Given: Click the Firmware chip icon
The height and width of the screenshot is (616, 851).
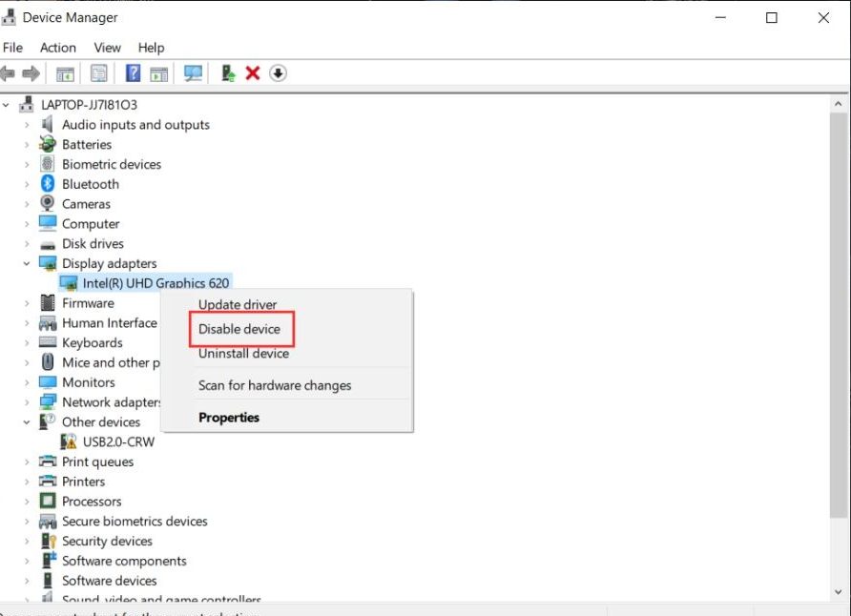Looking at the screenshot, I should 48,302.
